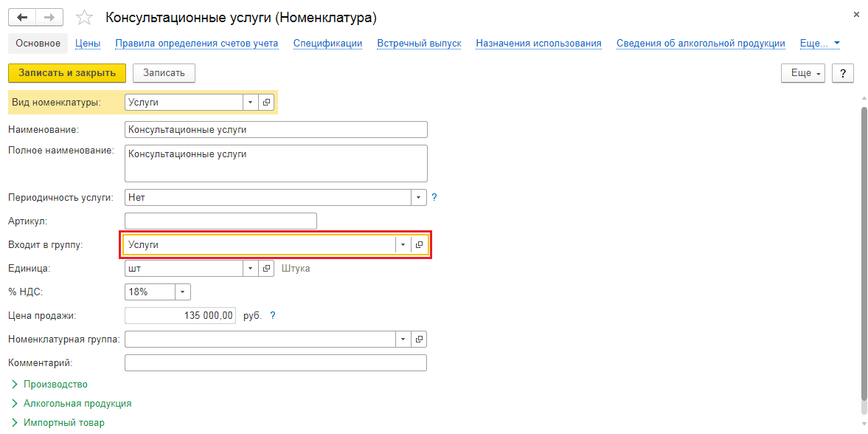The image size is (868, 434).
Task: Expand the Производство section
Action: (55, 385)
